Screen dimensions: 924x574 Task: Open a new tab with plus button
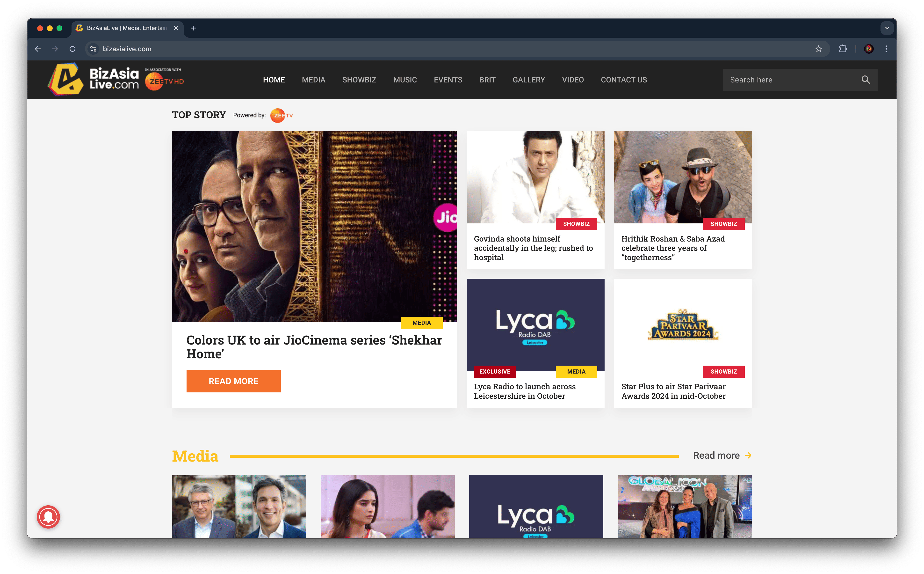[x=193, y=28]
